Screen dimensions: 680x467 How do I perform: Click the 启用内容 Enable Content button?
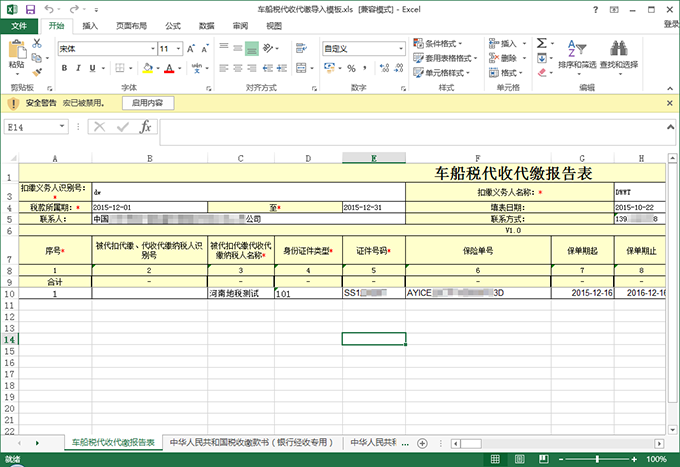(148, 102)
